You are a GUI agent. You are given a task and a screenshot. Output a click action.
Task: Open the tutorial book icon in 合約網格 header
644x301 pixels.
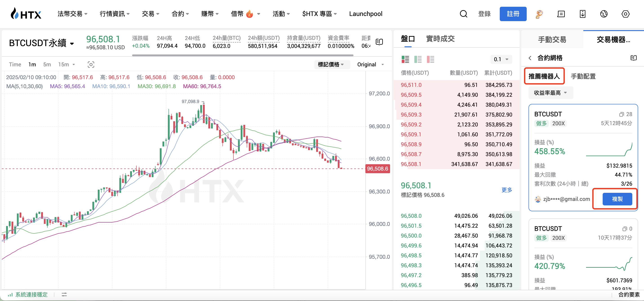(633, 58)
